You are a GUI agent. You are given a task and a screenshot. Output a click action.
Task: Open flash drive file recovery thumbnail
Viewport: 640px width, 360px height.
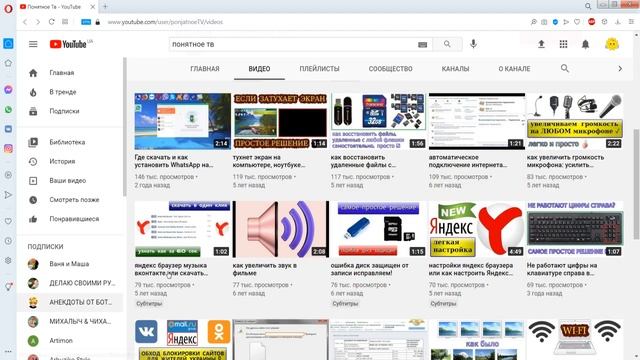(x=378, y=121)
